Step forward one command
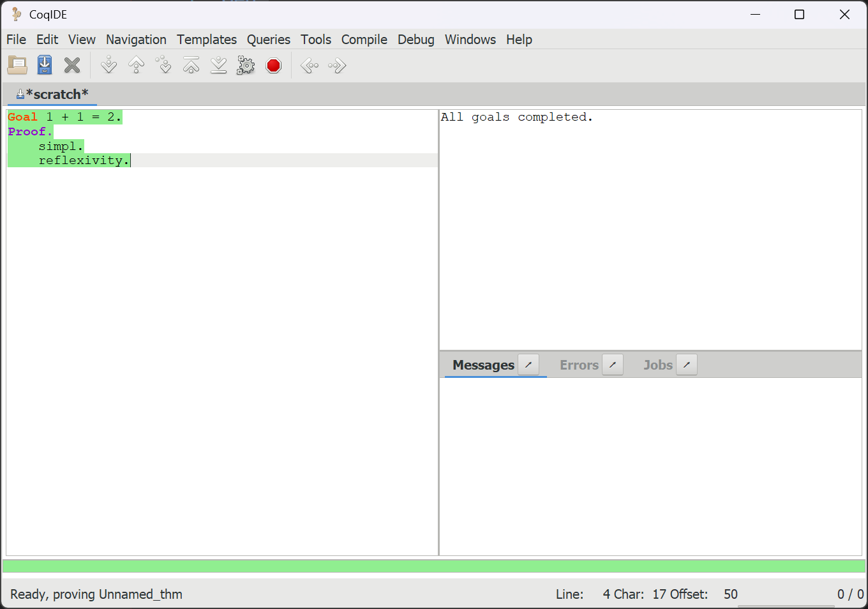This screenshot has height=609, width=868. point(109,65)
